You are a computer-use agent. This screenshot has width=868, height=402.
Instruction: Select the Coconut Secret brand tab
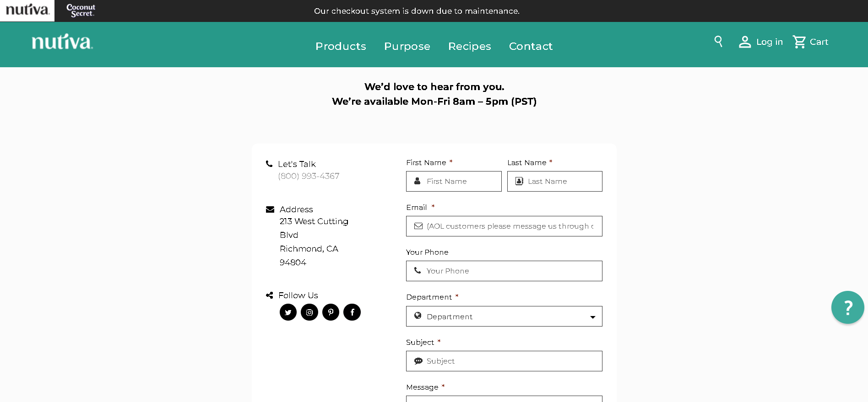pyautogui.click(x=81, y=11)
